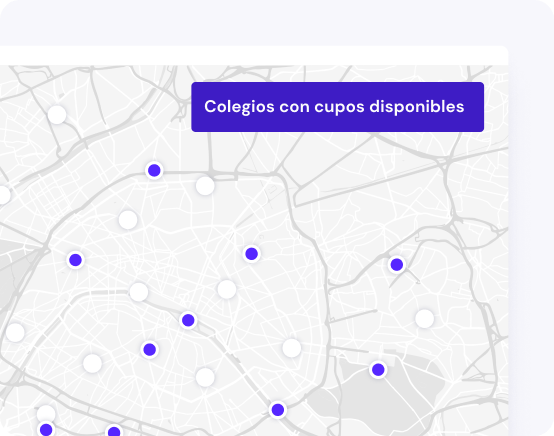The width and height of the screenshot is (554, 436).
Task: Select the topmost purple school marker on the map
Action: coord(154,171)
